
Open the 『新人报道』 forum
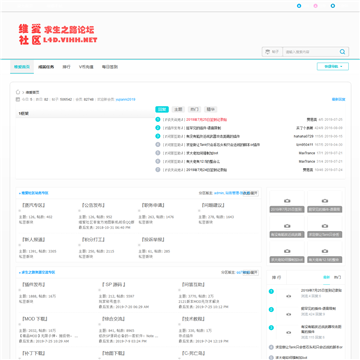click(x=33, y=239)
